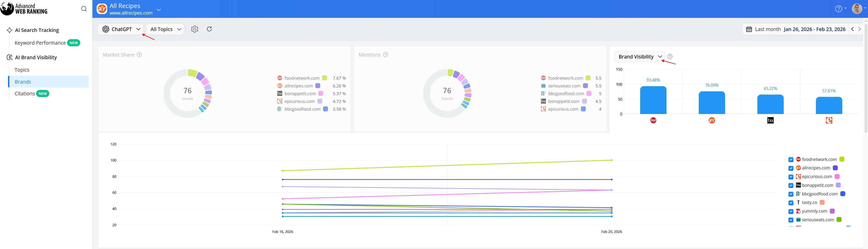Viewport: 868px width, 249px height.
Task: Click Bon Appetit icon under bar chart
Action: point(770,121)
